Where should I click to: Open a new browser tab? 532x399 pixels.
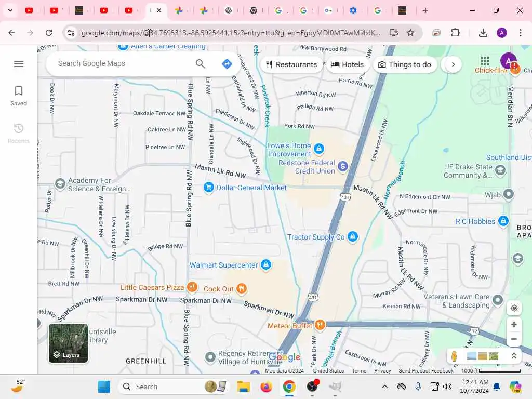[x=425, y=10]
